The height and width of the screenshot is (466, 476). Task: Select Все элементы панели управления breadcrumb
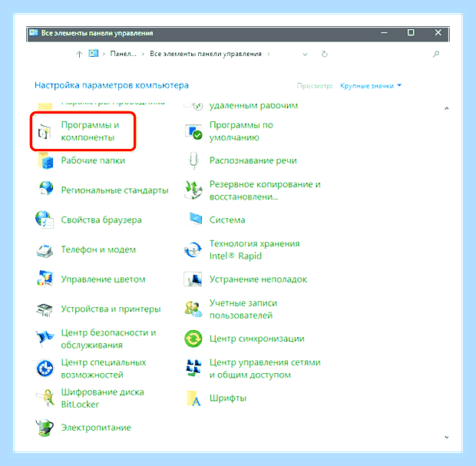(x=206, y=54)
